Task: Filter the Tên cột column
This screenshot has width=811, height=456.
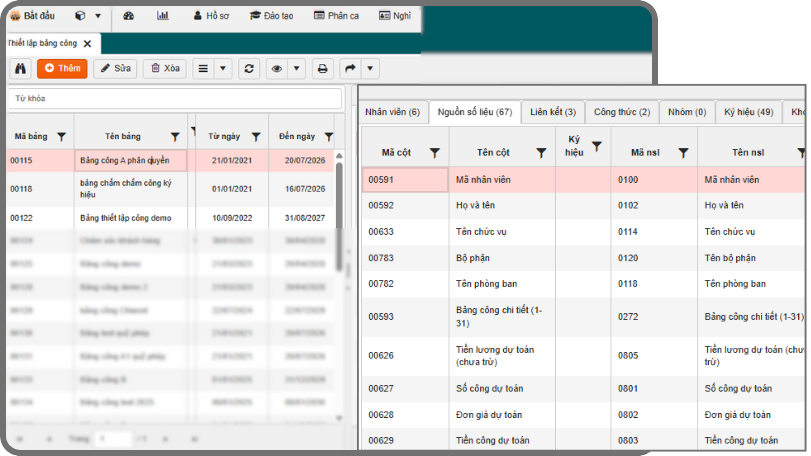Action: pyautogui.click(x=542, y=153)
